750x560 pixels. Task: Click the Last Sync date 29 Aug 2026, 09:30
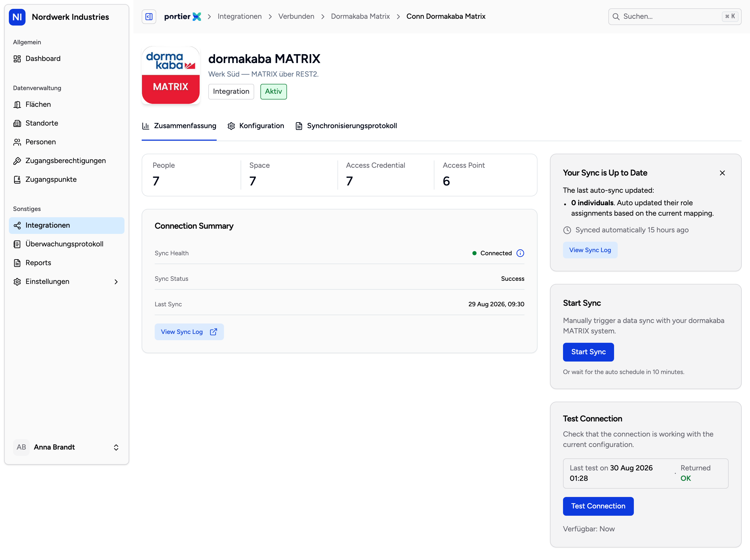(496, 304)
